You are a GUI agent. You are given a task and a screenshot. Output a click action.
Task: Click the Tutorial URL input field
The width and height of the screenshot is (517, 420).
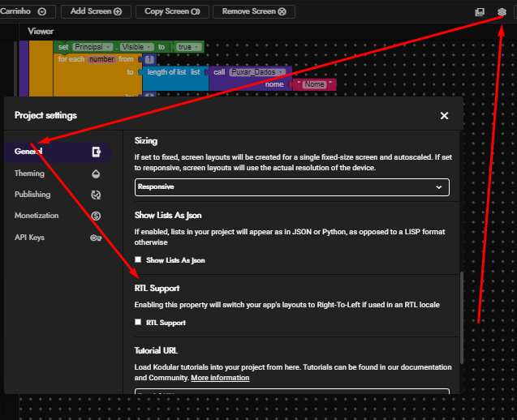coord(291,392)
